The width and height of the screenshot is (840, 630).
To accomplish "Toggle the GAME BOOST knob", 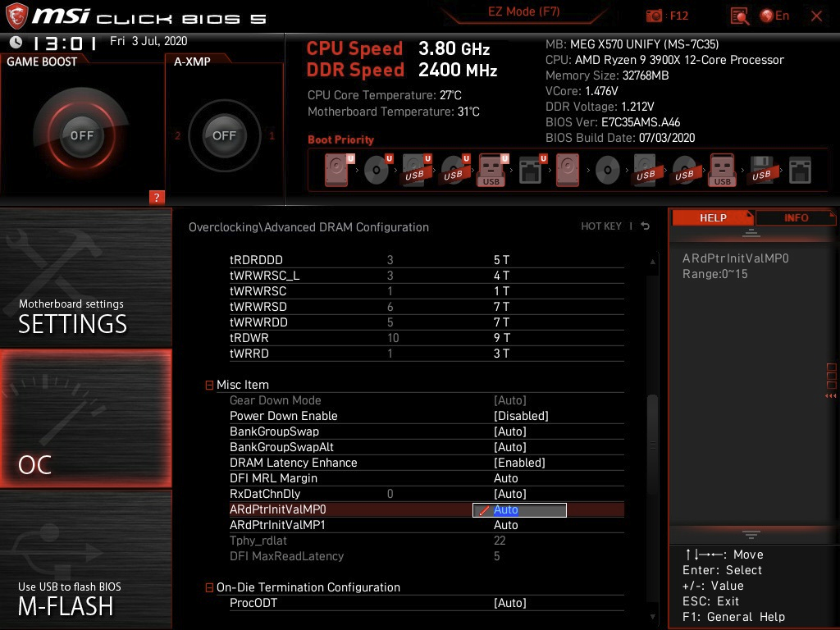I will [81, 135].
